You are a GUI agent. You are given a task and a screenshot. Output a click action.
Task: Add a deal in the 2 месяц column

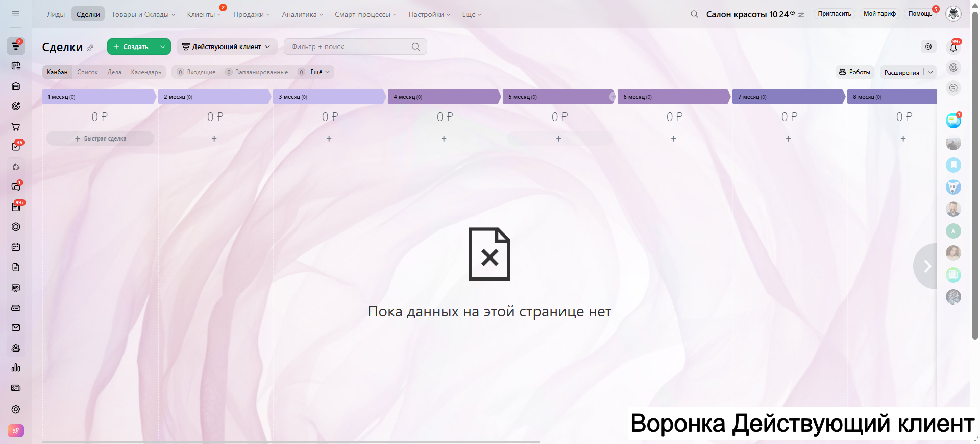[214, 139]
